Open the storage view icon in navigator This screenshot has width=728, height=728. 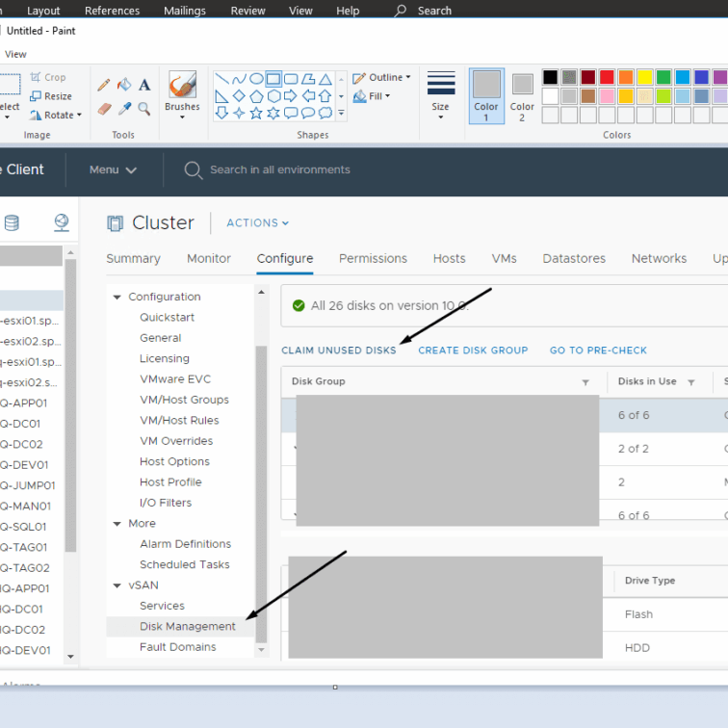pyautogui.click(x=13, y=222)
